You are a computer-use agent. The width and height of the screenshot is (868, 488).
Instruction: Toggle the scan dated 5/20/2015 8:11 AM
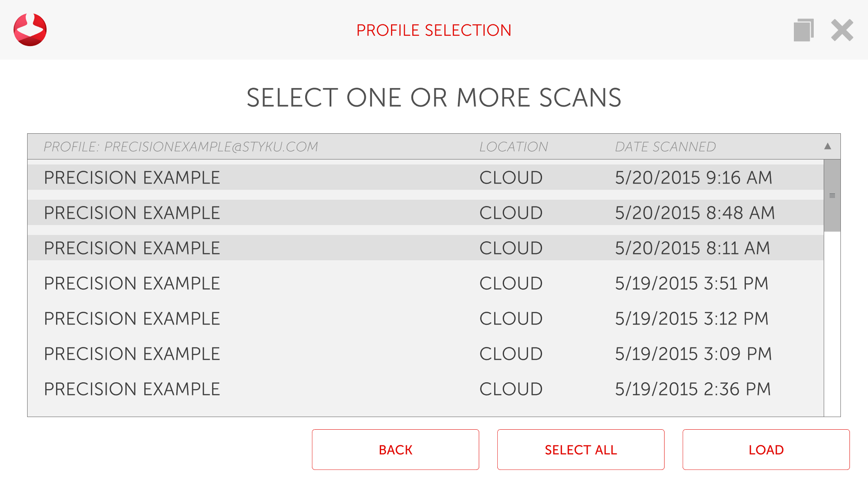pos(425,248)
